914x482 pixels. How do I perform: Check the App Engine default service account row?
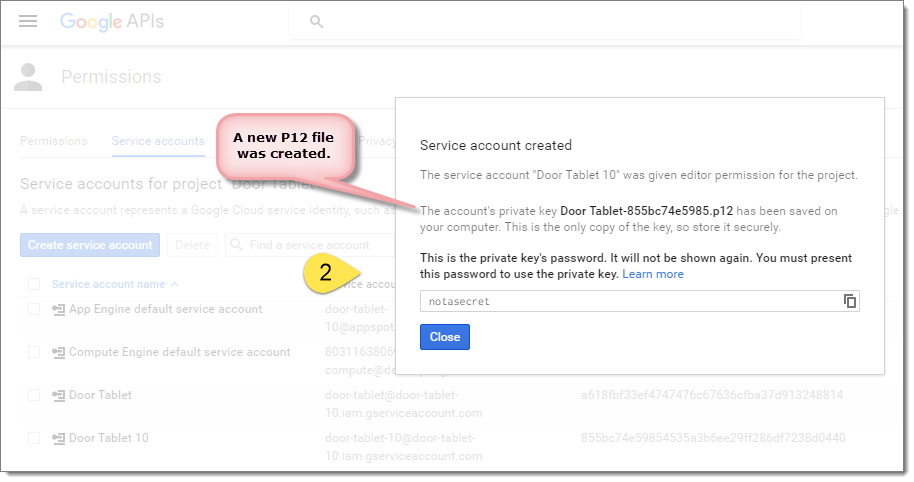[34, 310]
